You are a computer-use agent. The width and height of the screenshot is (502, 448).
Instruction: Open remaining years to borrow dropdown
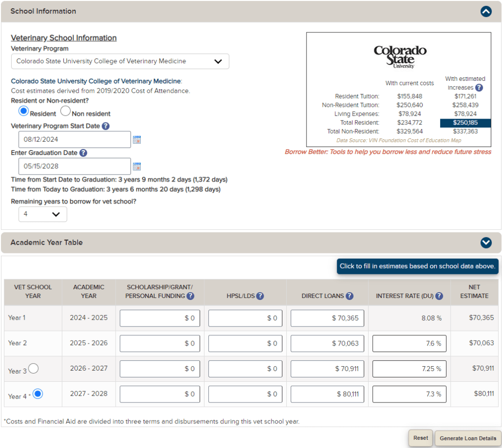[x=43, y=214]
